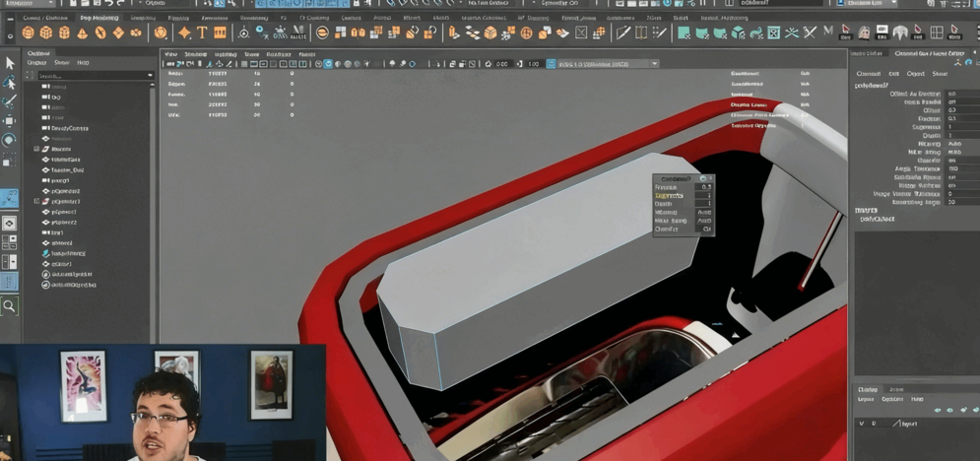Expand the first boxed tree node in Outliner

36,149
